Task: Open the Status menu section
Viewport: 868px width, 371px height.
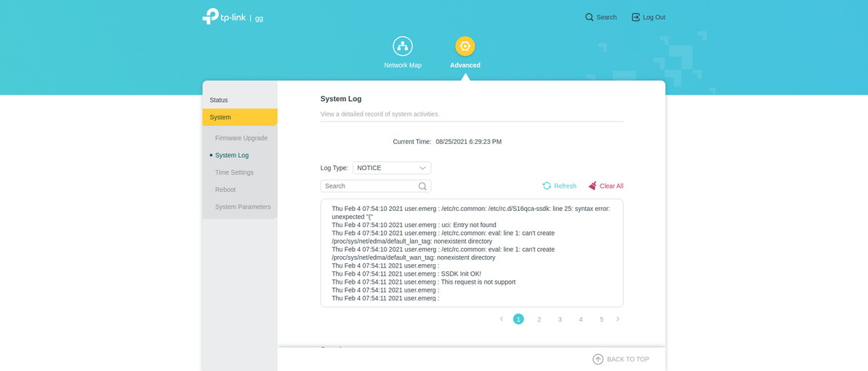Action: coord(219,100)
